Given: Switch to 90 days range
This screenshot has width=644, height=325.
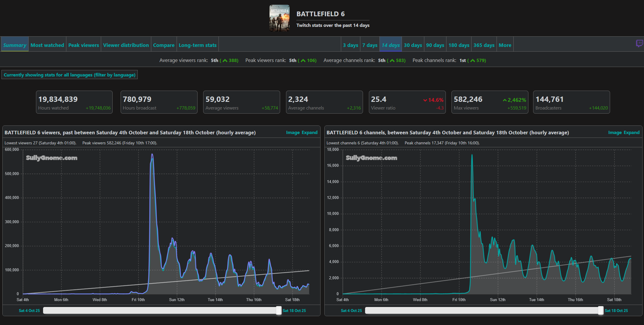Looking at the screenshot, I should [435, 45].
